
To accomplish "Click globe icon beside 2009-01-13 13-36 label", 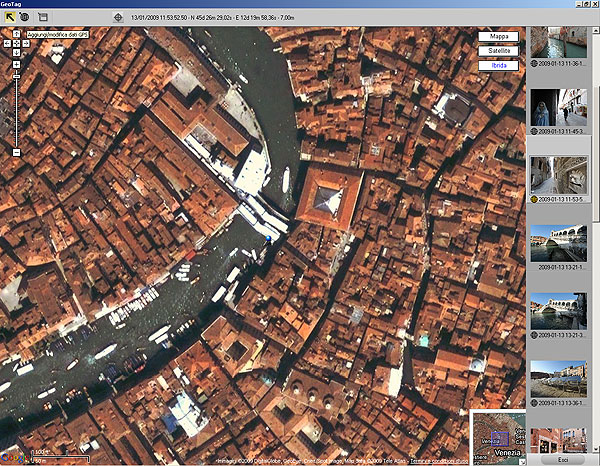I will coord(534,403).
